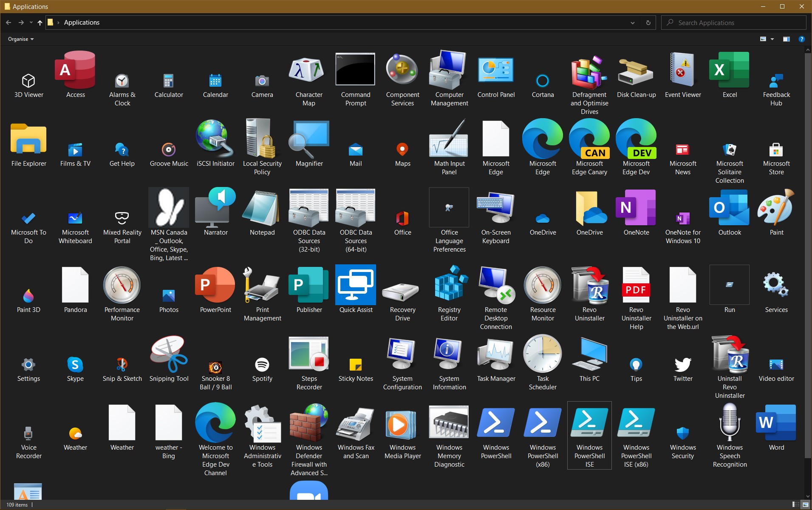Open the 3D Viewer app icon
The width and height of the screenshot is (812, 510).
28,80
